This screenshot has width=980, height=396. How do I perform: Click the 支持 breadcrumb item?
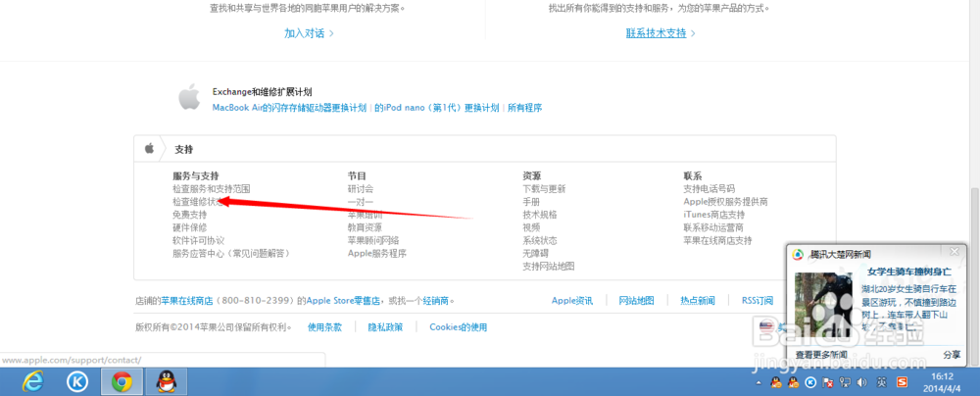pyautogui.click(x=184, y=150)
